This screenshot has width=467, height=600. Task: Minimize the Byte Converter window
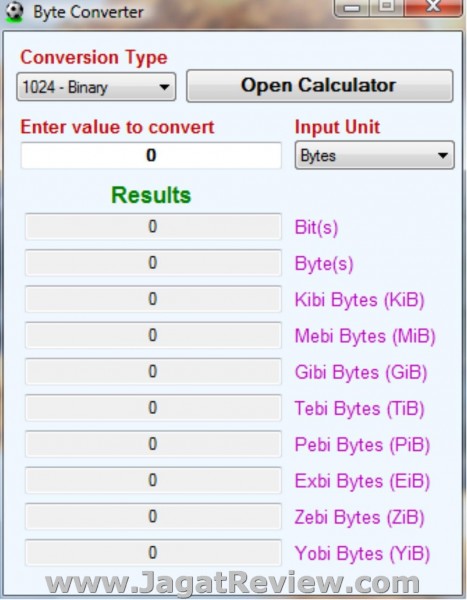coord(352,8)
